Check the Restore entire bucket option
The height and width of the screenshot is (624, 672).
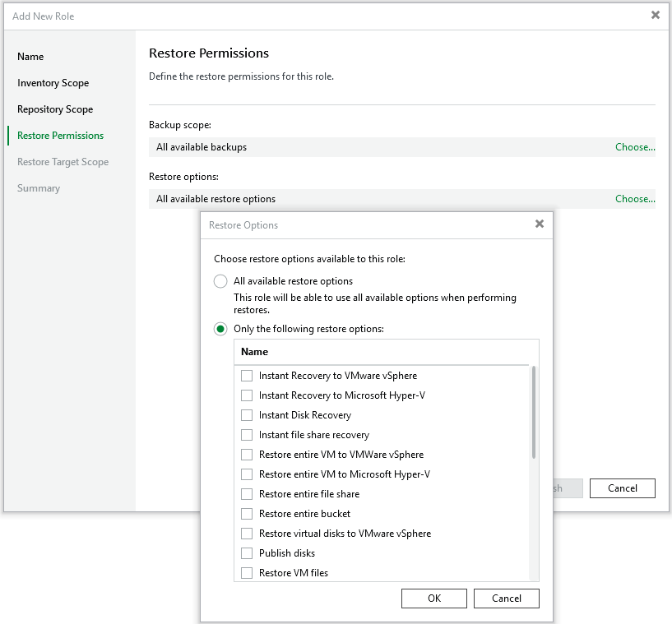[247, 514]
